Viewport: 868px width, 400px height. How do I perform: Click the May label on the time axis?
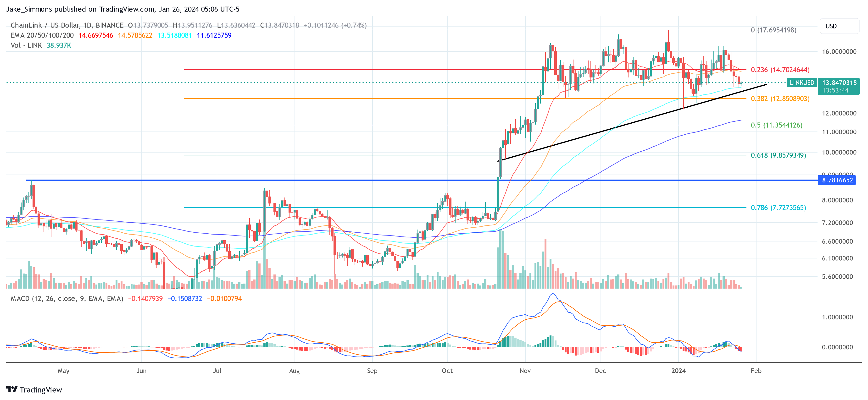pos(64,371)
